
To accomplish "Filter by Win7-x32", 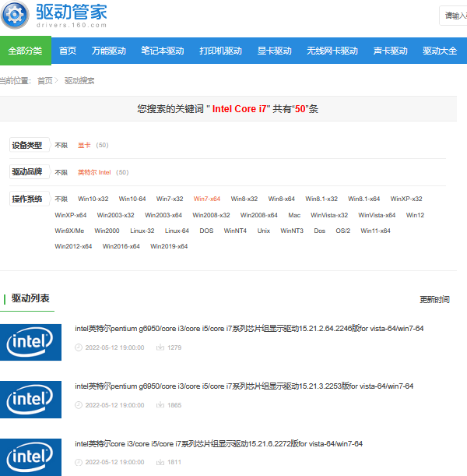I will tap(170, 199).
